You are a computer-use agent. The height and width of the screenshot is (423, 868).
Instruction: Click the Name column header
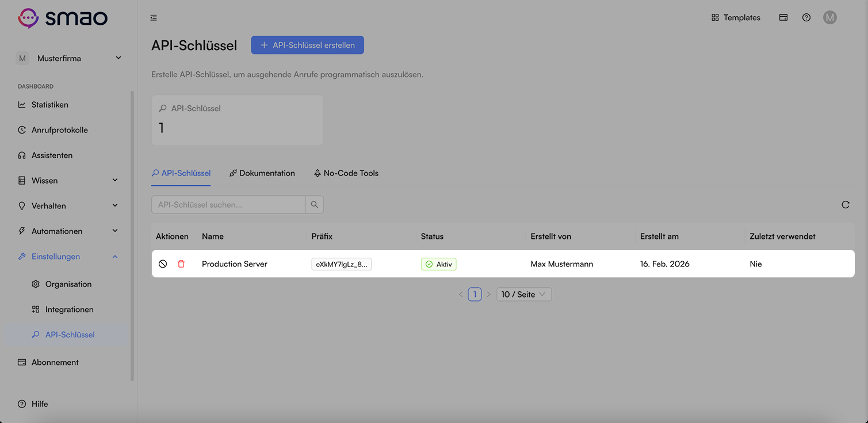[x=213, y=237]
